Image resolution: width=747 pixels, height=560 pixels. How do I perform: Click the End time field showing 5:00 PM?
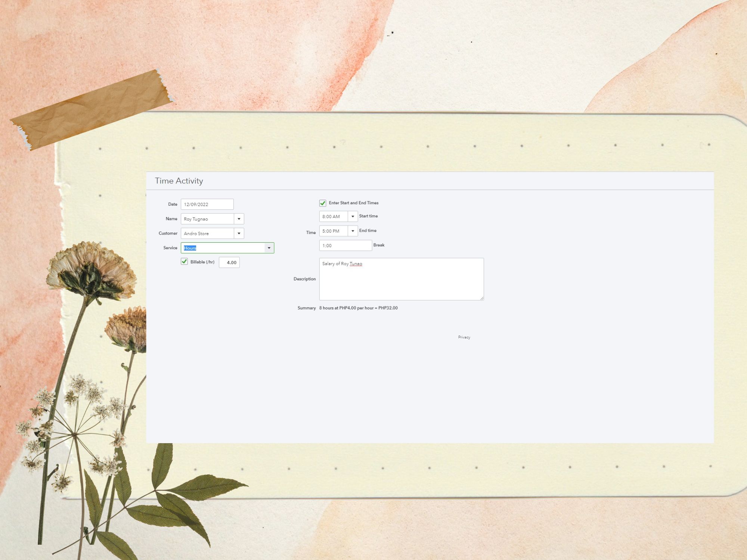tap(333, 231)
